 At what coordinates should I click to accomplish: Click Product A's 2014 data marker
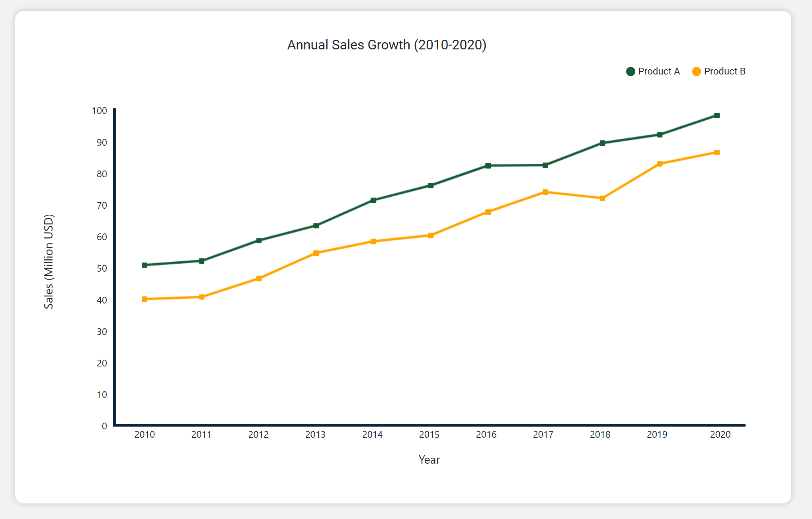(373, 200)
